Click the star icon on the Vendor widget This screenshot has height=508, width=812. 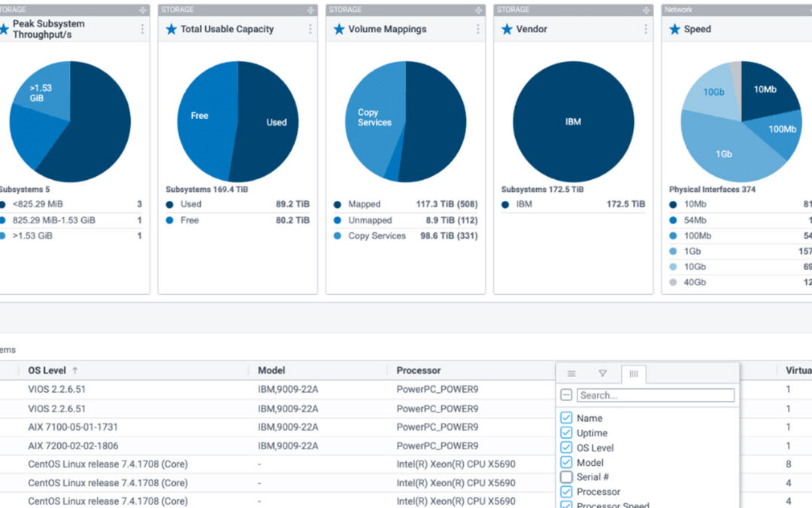coord(507,29)
